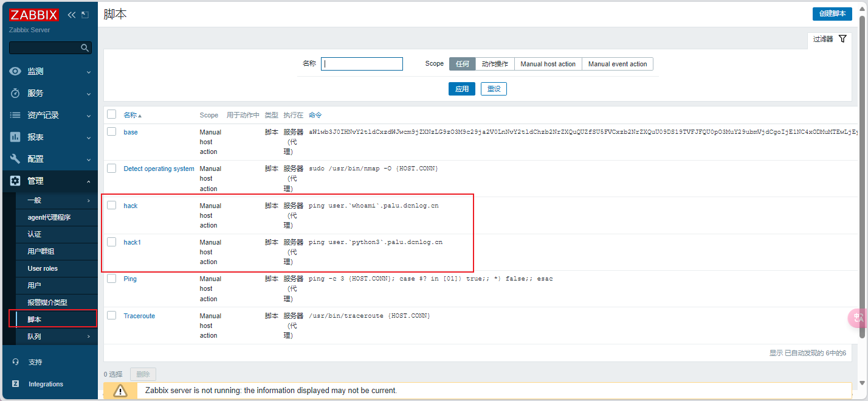Click the filter funnel icon
The image size is (868, 401).
coord(842,39)
